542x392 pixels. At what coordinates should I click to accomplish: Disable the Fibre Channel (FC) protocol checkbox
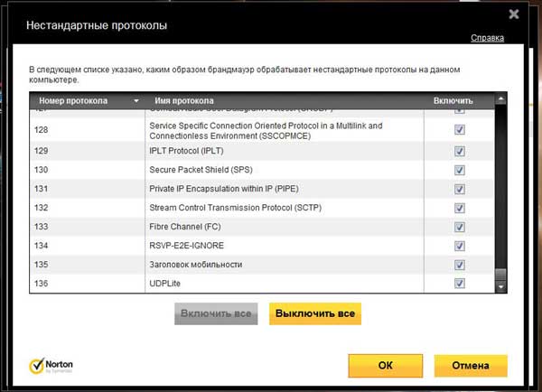click(x=460, y=227)
